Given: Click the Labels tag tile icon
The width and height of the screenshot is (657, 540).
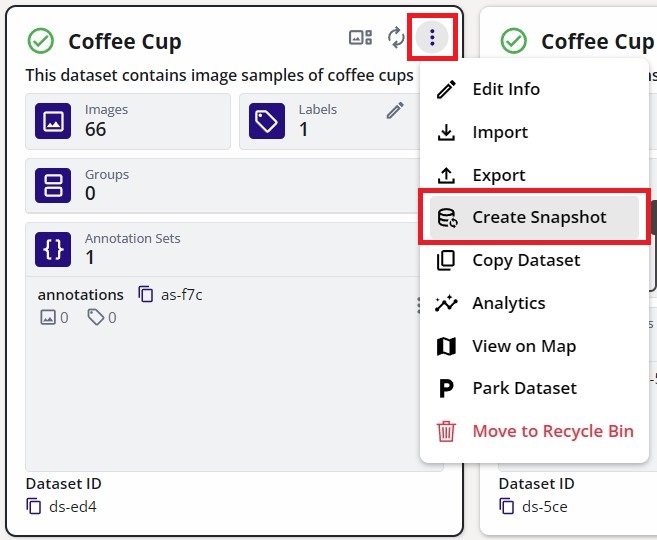Looking at the screenshot, I should click(x=267, y=121).
